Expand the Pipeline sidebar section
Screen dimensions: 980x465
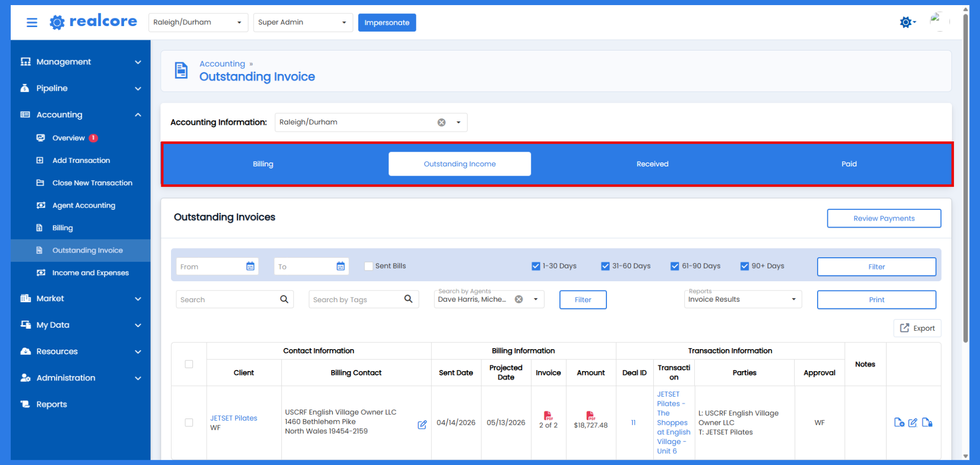(81, 88)
